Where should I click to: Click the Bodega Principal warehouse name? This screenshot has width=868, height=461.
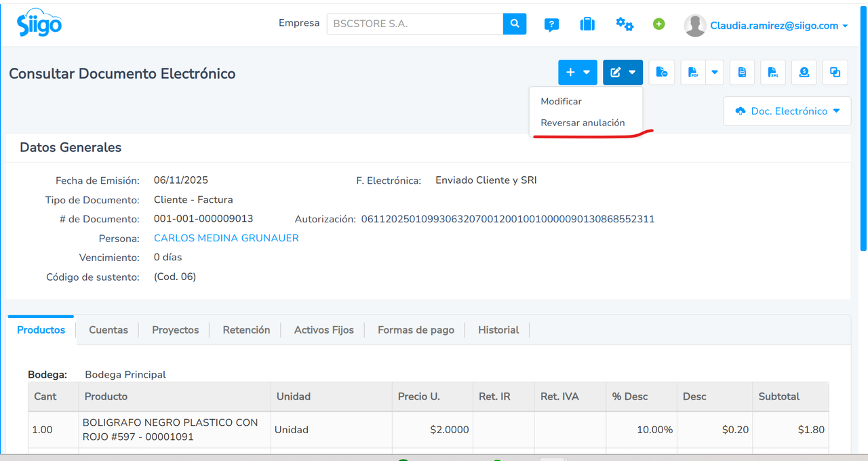125,374
